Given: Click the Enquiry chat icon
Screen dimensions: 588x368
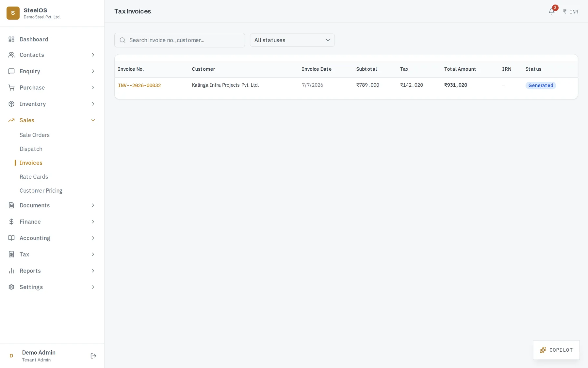Looking at the screenshot, I should (11, 71).
